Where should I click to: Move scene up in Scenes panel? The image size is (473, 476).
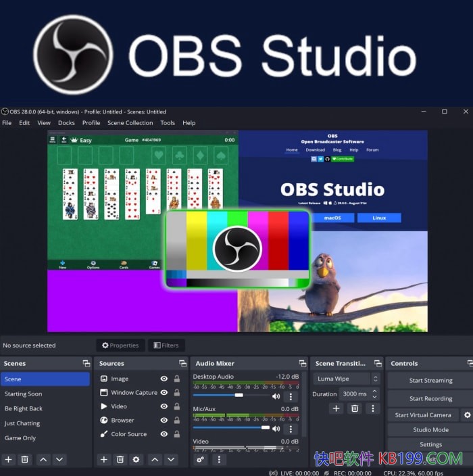tap(43, 459)
